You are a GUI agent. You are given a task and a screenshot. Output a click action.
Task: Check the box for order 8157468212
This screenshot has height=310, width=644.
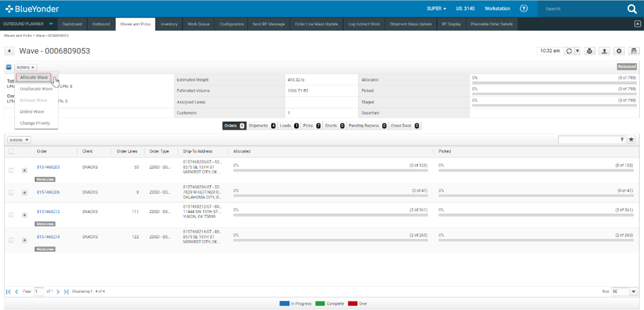[11, 214]
